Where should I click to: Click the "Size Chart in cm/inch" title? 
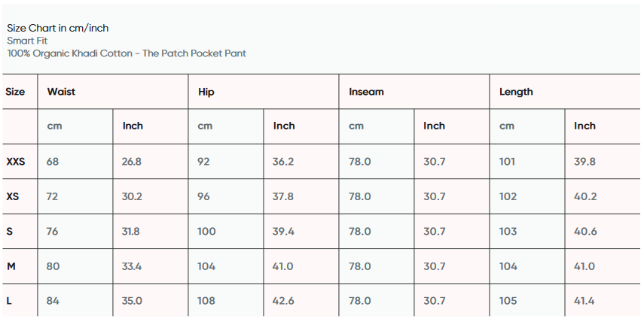tap(57, 28)
